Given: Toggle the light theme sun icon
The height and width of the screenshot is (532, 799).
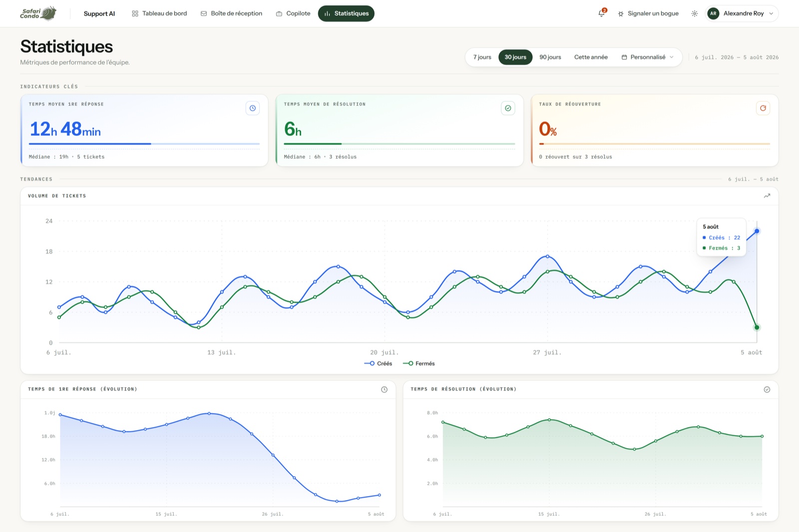Looking at the screenshot, I should coord(695,13).
